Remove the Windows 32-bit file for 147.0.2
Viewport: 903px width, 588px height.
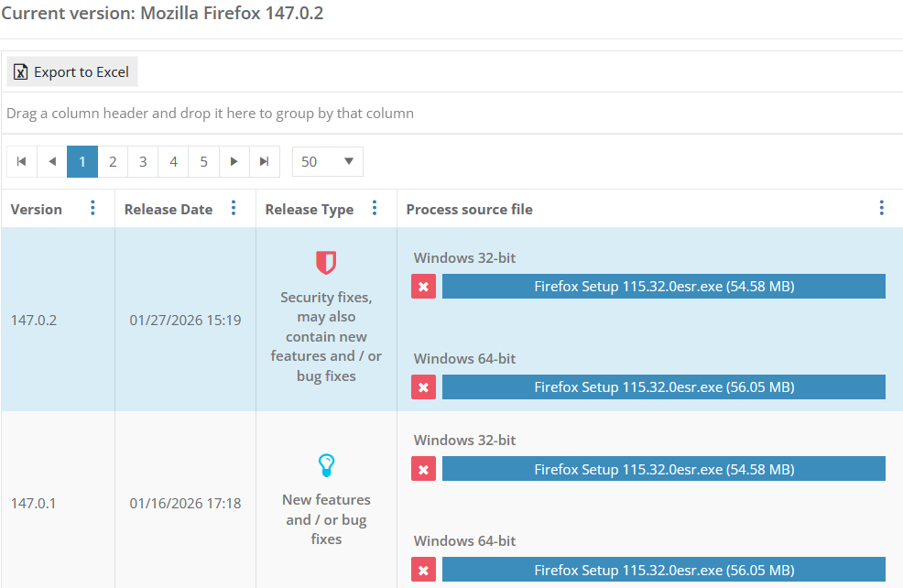point(423,286)
